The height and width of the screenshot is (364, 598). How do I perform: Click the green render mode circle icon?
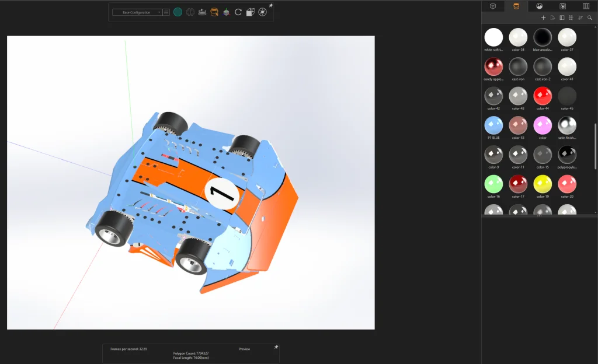pos(178,12)
